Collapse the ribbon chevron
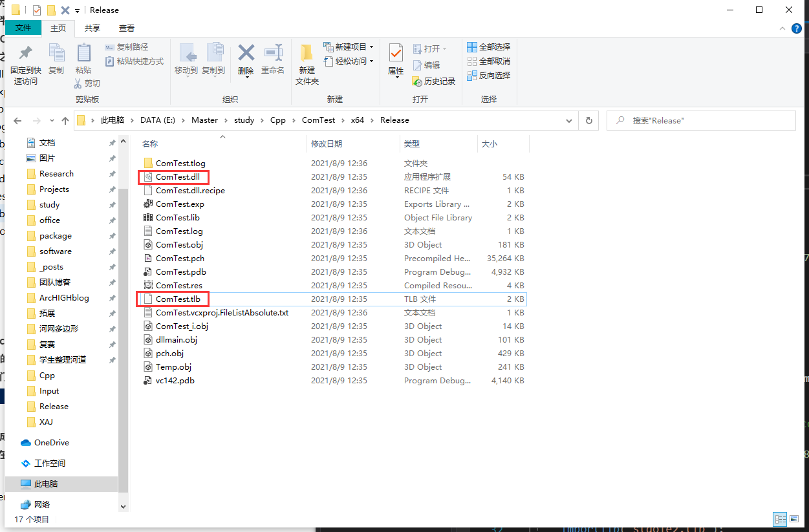The image size is (809, 532). (784, 28)
